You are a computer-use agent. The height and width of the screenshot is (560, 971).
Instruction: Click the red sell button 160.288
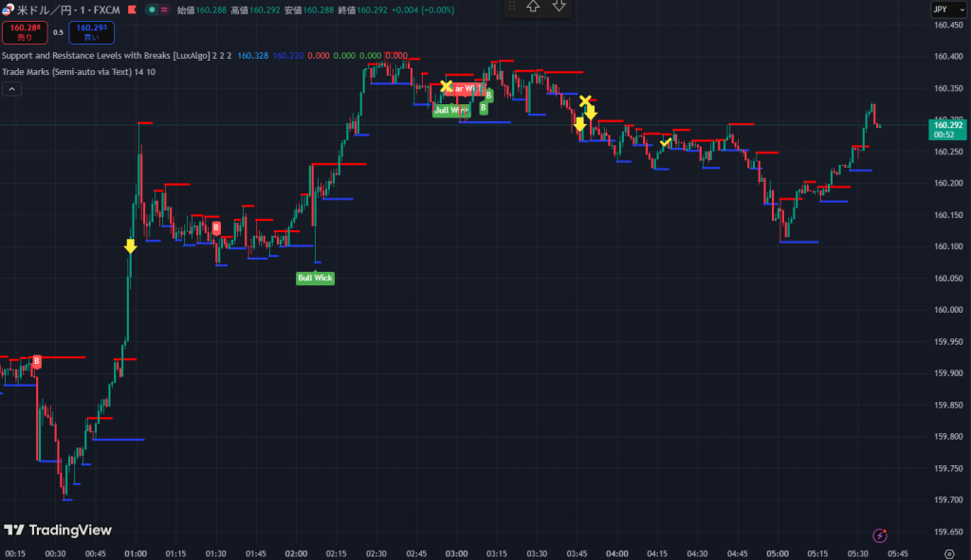tap(23, 32)
